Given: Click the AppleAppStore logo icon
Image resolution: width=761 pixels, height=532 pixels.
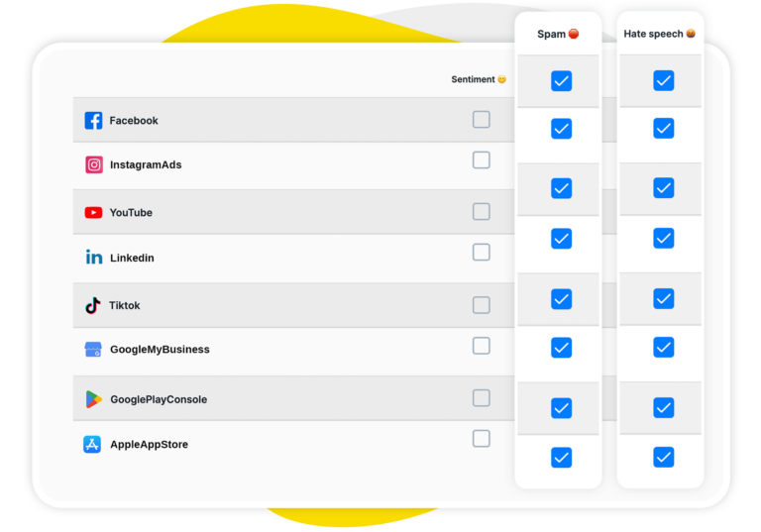Looking at the screenshot, I should [92, 445].
